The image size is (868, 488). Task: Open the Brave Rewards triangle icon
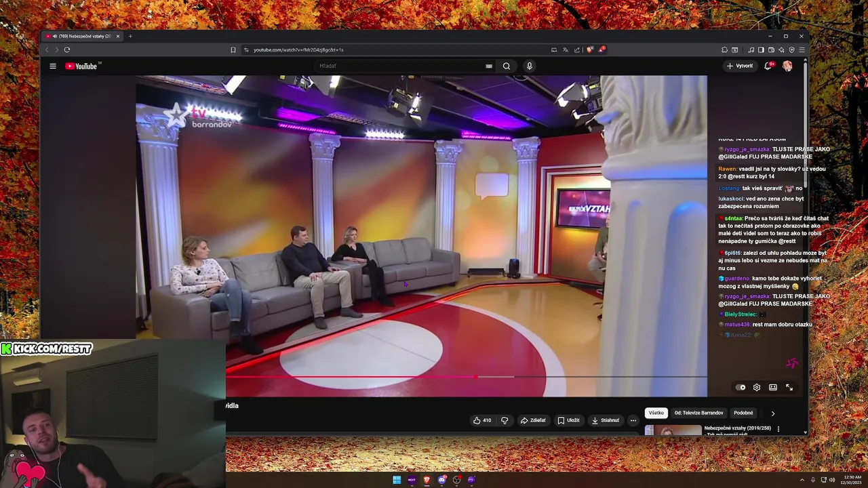tap(601, 49)
